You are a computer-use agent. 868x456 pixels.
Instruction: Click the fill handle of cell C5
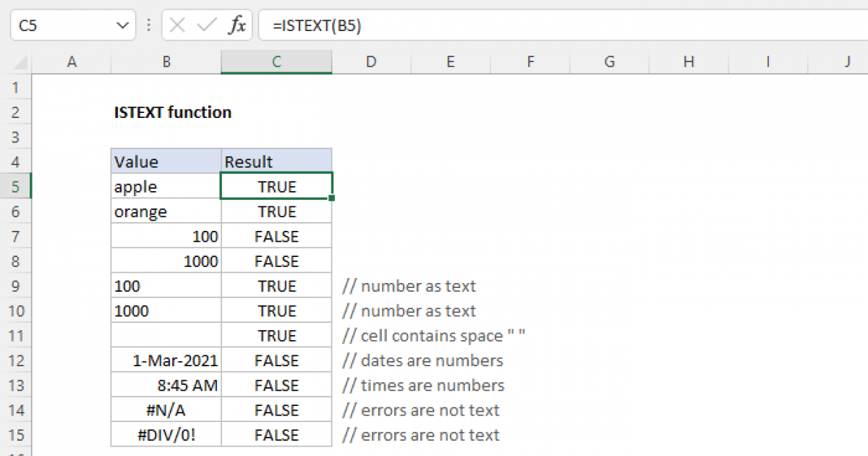(x=332, y=198)
